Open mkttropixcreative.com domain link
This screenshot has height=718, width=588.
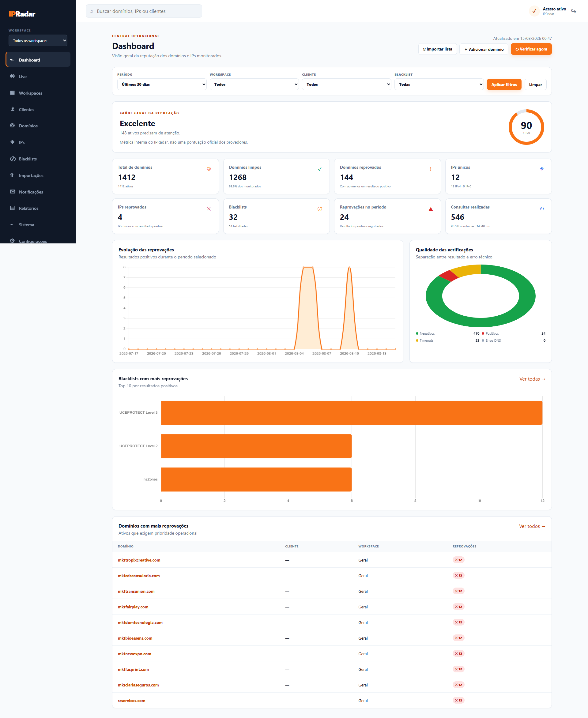(x=139, y=560)
